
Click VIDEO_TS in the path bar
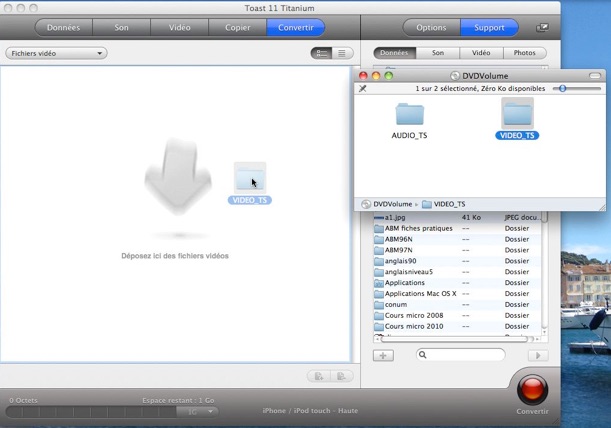coord(444,204)
